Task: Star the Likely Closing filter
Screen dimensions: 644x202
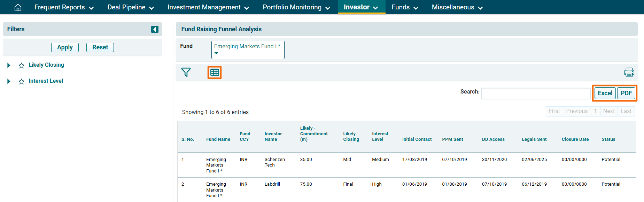Action: click(22, 65)
